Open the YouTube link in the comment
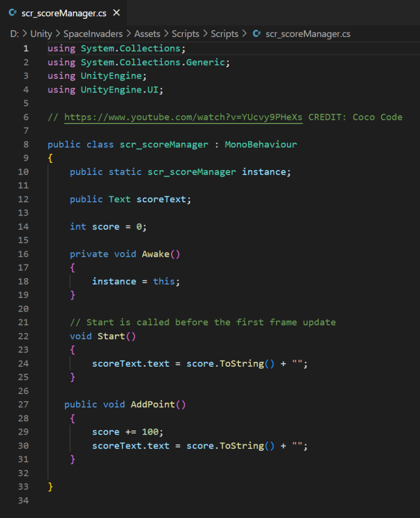Screen dimensions: 420x518 [x=183, y=117]
